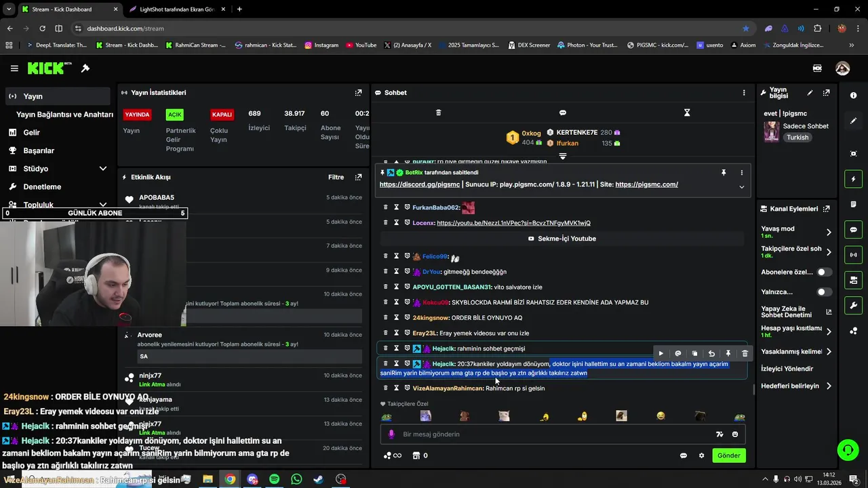Click the trash icon in the chat toolbar
This screenshot has width=868, height=488.
[438, 113]
